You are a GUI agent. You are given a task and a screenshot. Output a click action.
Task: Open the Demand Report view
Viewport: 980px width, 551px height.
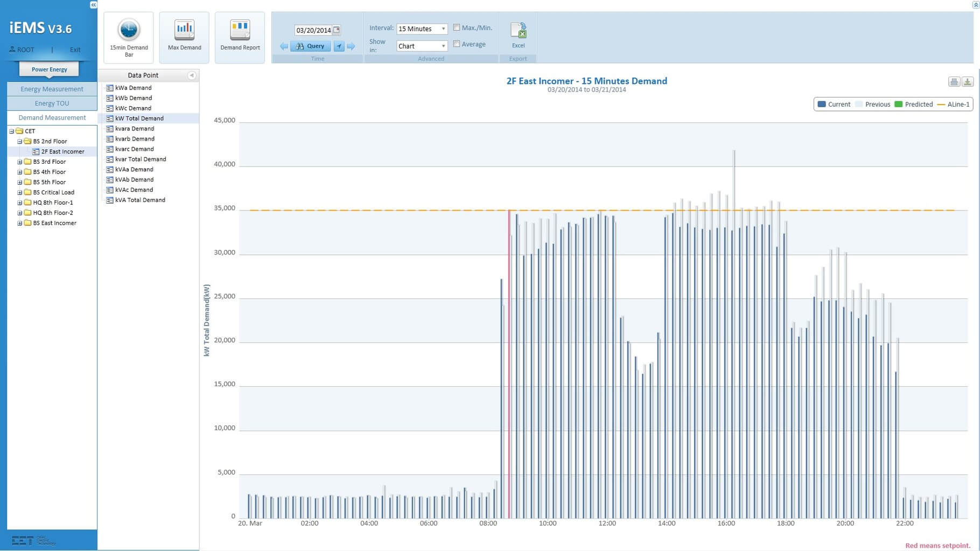tap(240, 37)
